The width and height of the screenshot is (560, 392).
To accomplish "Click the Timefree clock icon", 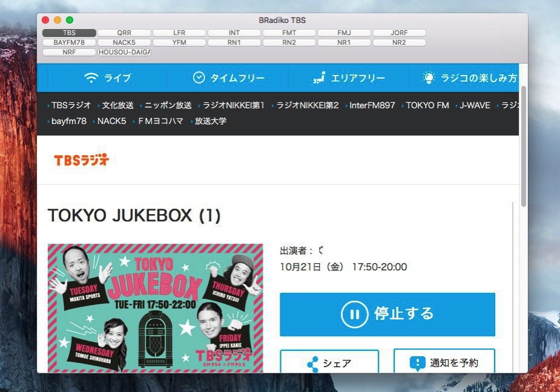I will 199,77.
